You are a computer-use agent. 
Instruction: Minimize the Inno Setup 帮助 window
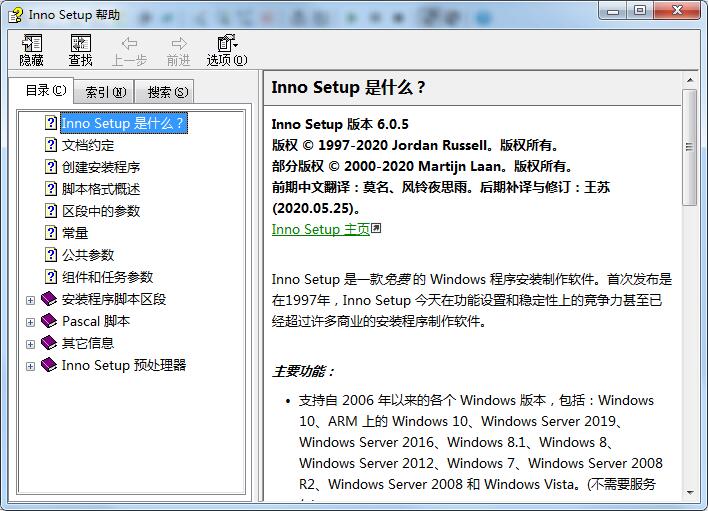click(613, 10)
